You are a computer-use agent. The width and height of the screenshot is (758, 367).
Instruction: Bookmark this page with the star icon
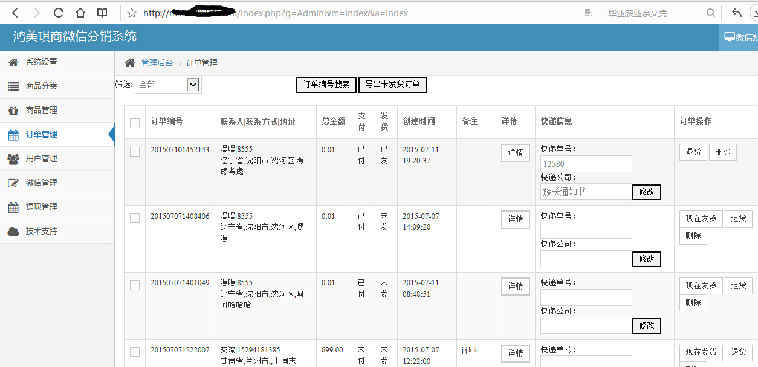[x=131, y=13]
